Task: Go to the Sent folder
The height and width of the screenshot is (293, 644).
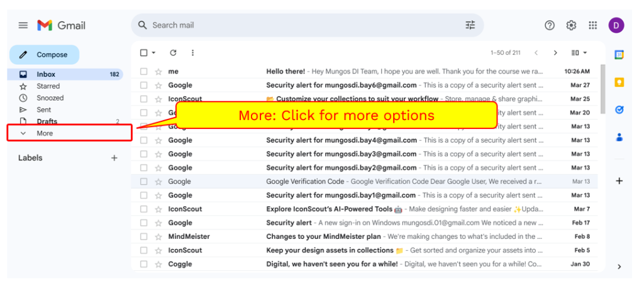Action: 44,109
